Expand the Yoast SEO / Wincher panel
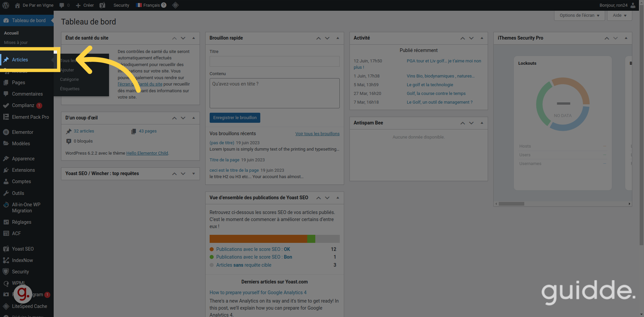The height and width of the screenshot is (317, 644). (x=194, y=174)
